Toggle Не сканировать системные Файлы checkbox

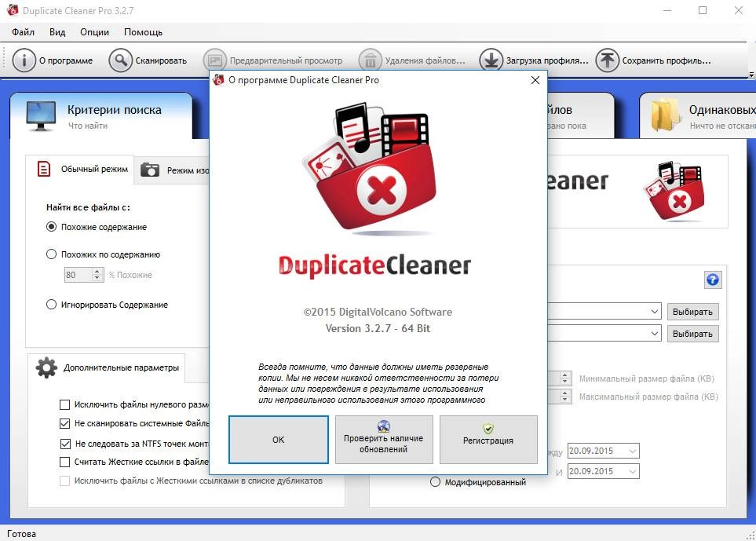click(64, 423)
